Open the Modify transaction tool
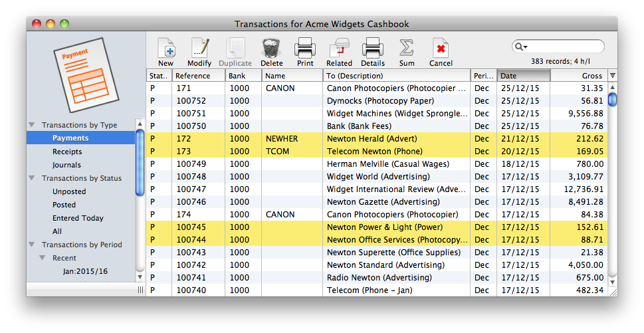This screenshot has height=333, width=644. point(199,52)
